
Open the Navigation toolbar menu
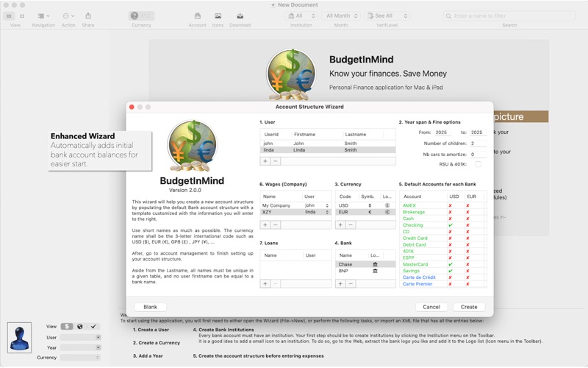point(43,15)
